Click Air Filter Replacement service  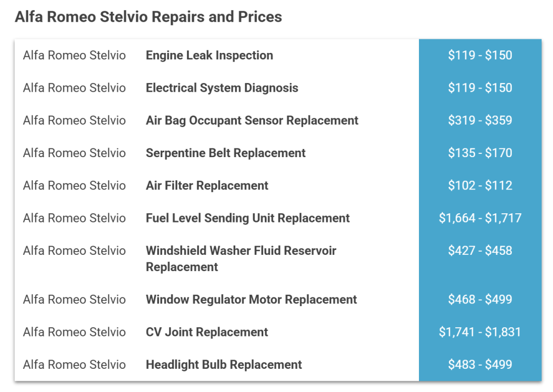coord(207,186)
